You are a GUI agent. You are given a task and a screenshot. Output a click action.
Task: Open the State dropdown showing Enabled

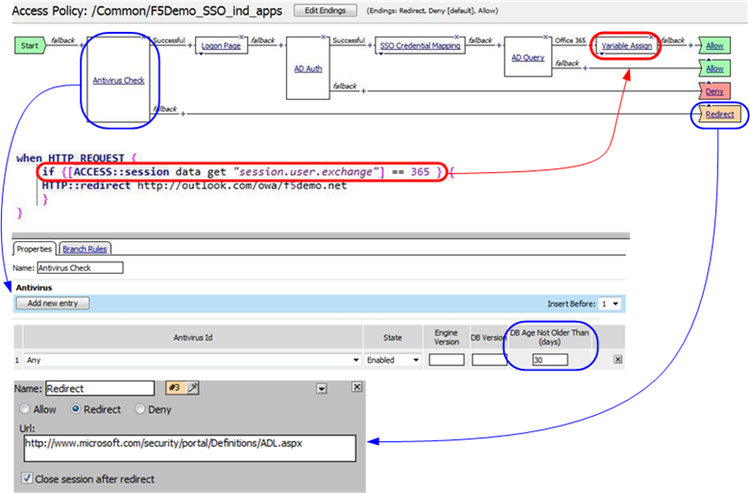tap(393, 360)
